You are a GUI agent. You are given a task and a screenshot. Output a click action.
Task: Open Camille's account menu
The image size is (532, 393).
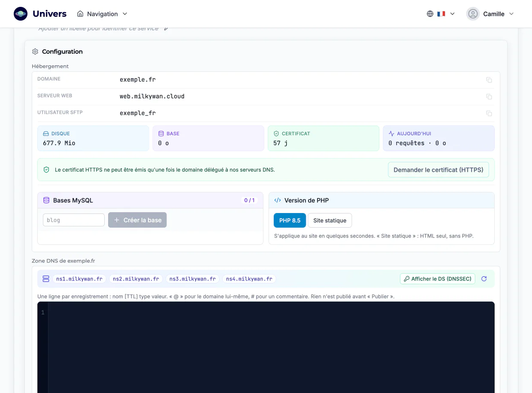pyautogui.click(x=490, y=14)
